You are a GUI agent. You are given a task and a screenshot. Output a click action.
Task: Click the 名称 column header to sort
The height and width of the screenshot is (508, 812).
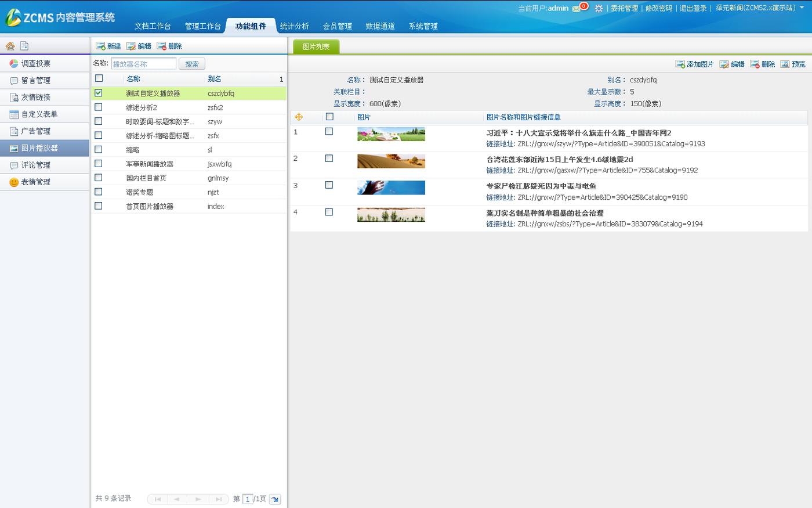[x=133, y=79]
